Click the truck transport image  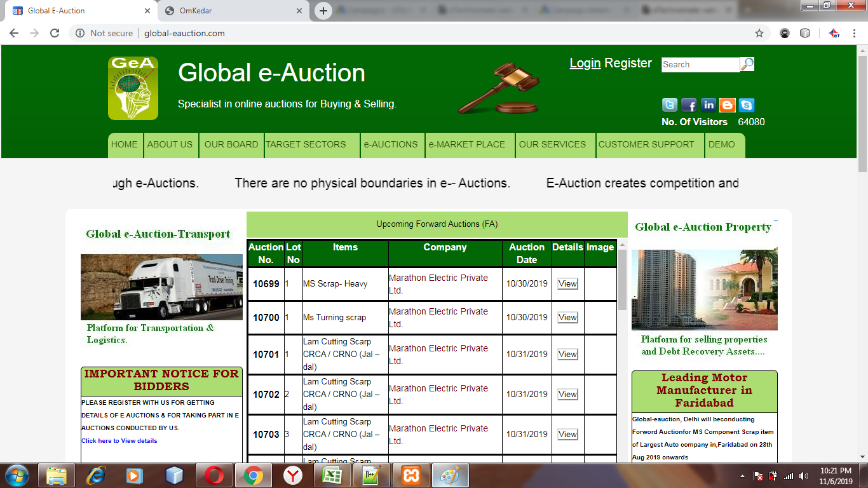(161, 287)
